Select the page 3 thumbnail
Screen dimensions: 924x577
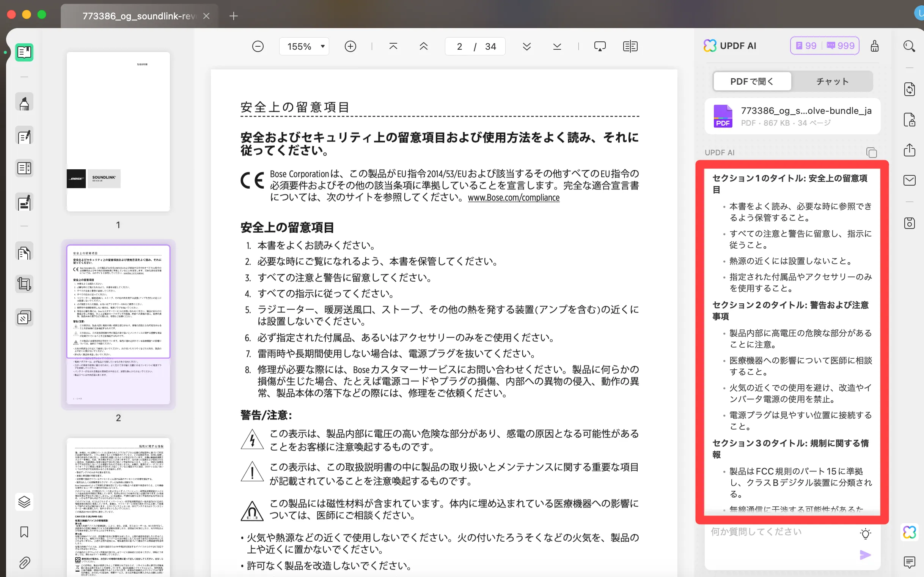pyautogui.click(x=118, y=508)
